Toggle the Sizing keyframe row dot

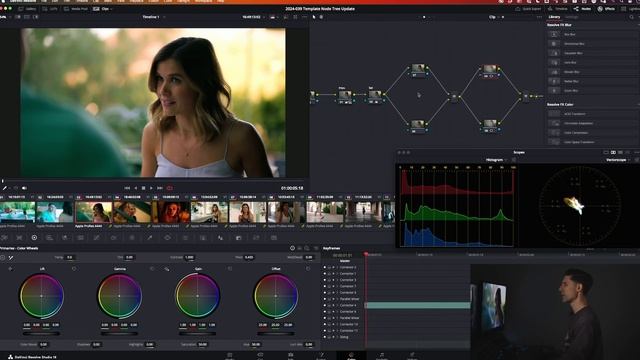(325, 337)
